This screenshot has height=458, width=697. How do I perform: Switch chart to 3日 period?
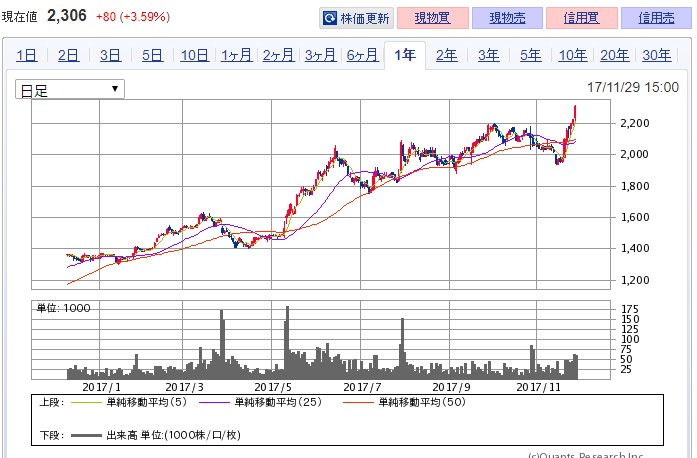110,55
